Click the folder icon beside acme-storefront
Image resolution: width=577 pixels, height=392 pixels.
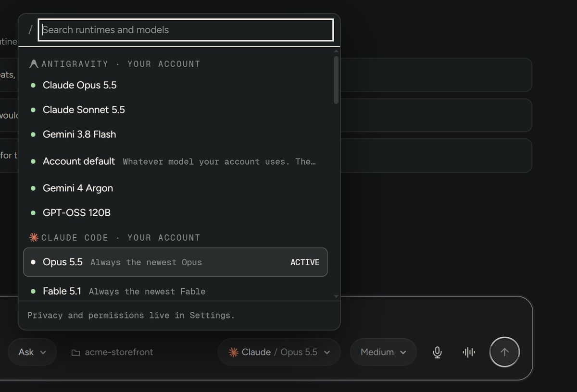tap(75, 353)
